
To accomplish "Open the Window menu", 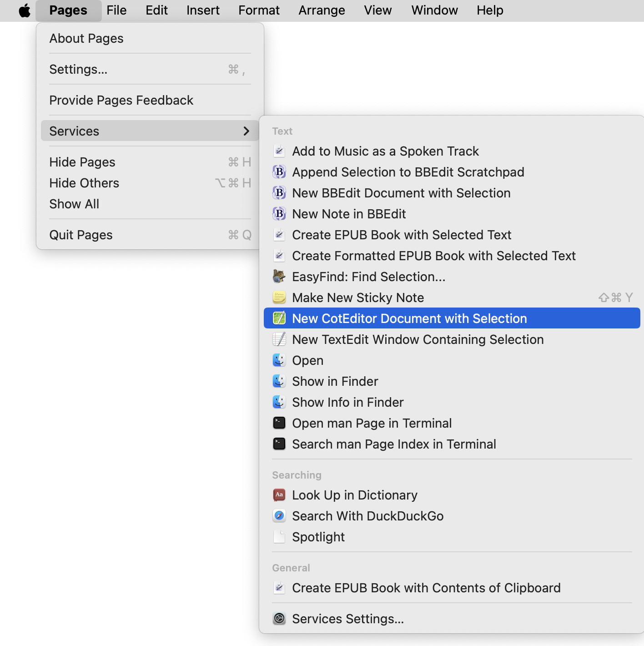I will (x=434, y=10).
